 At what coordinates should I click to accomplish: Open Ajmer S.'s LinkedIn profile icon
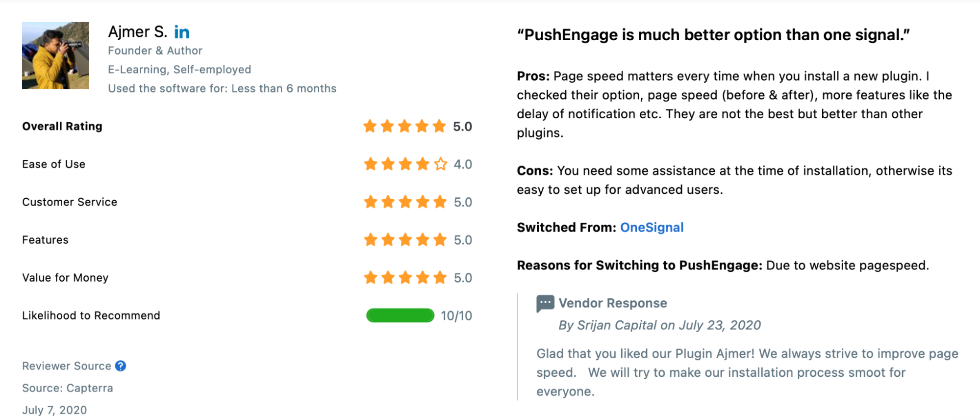[182, 32]
